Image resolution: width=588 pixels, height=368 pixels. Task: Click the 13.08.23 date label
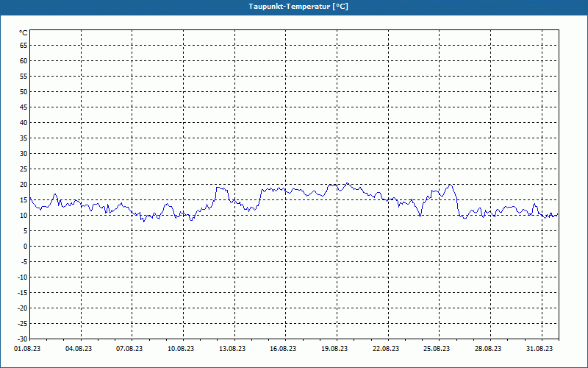coord(232,349)
